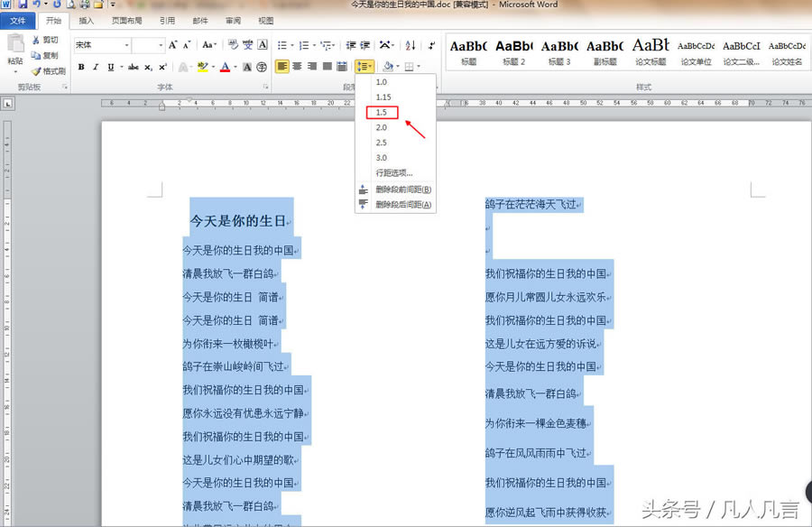
Task: Switch to the 页面布局 ribbon tab
Action: point(126,20)
